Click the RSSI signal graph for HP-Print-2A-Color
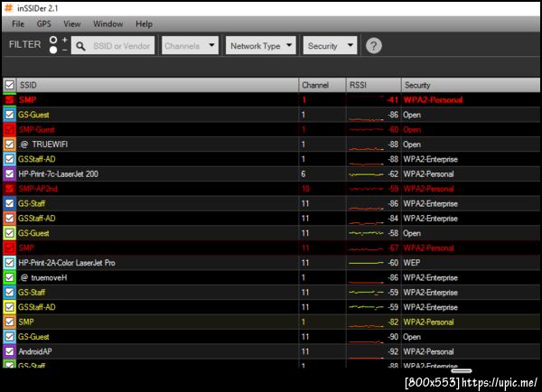The image size is (542, 392). pos(366,263)
